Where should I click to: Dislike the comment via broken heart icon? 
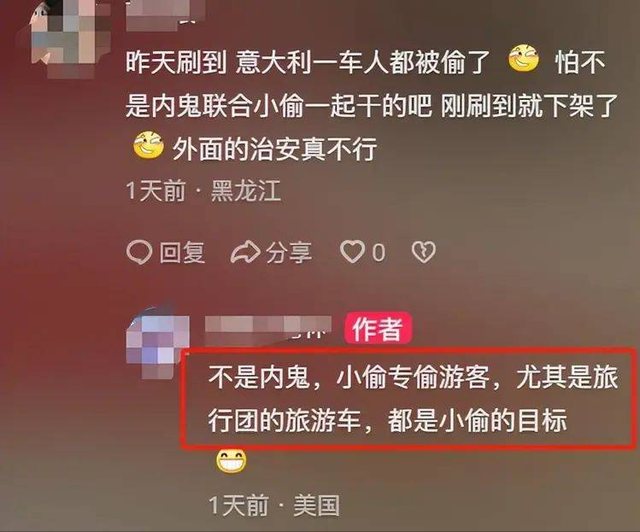(423, 252)
